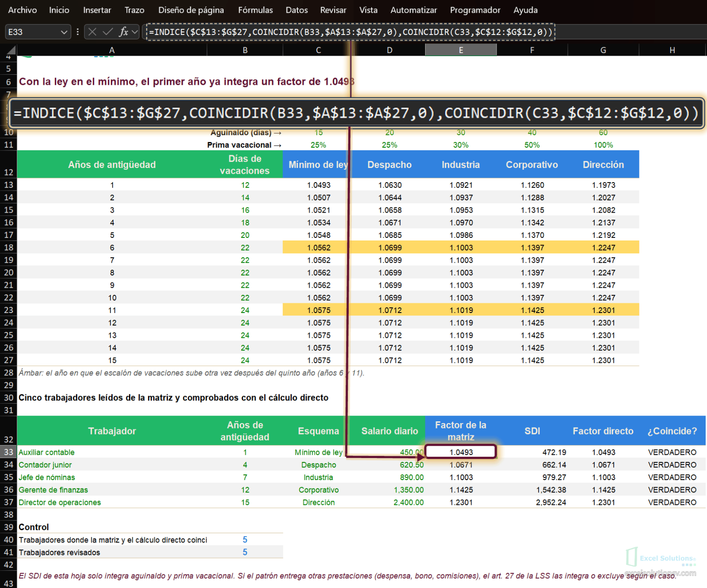Select active cell E33 showing 1.0493
707x588 pixels.
click(461, 452)
